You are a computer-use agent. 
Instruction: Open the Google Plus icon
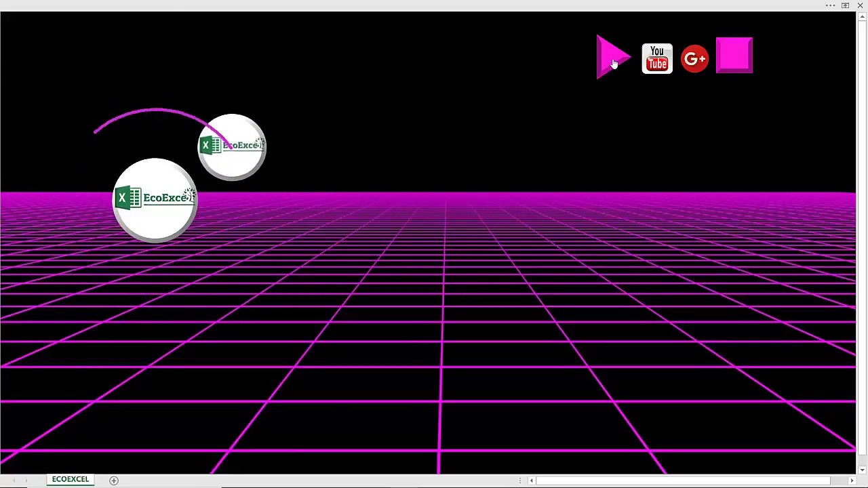tap(694, 59)
